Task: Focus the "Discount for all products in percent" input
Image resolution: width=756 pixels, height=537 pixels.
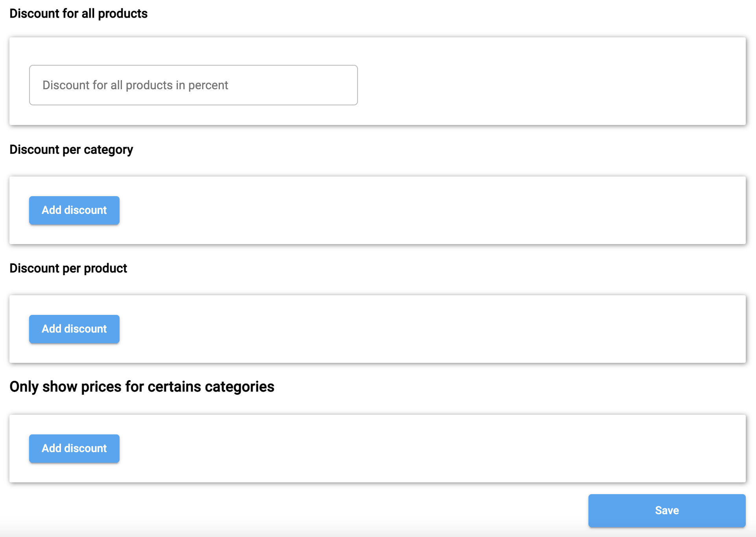Action: pyautogui.click(x=193, y=85)
